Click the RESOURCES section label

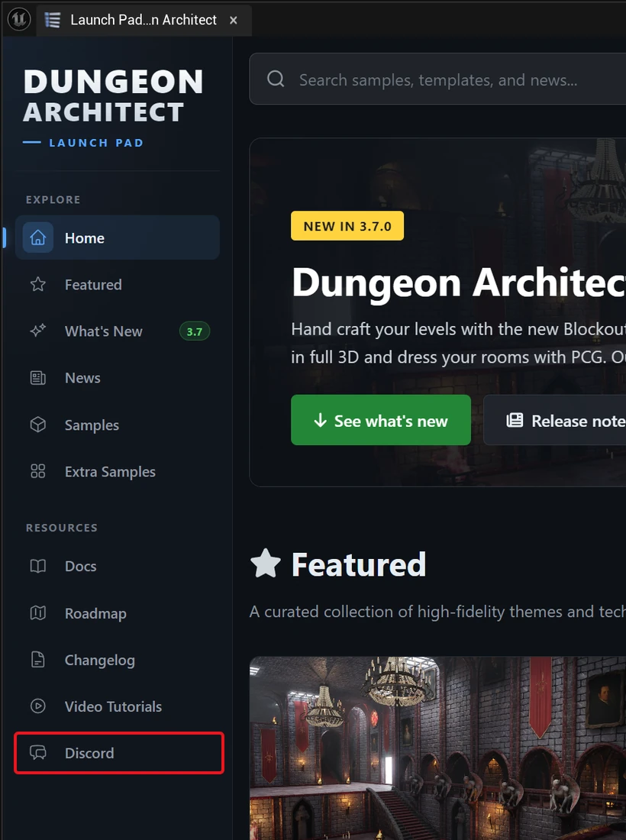tap(62, 528)
